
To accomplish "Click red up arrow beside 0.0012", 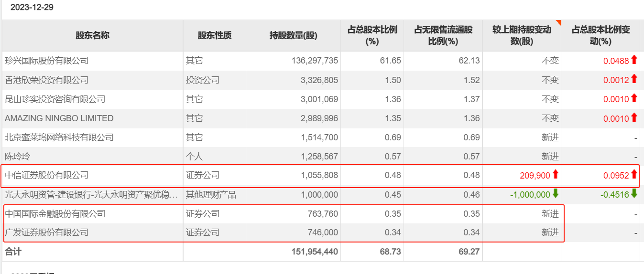I will 634,79.
